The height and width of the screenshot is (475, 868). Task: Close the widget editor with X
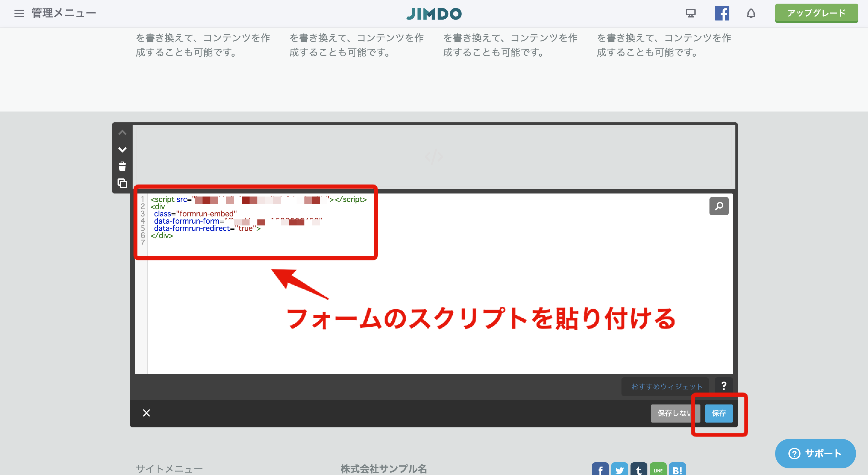coord(146,413)
